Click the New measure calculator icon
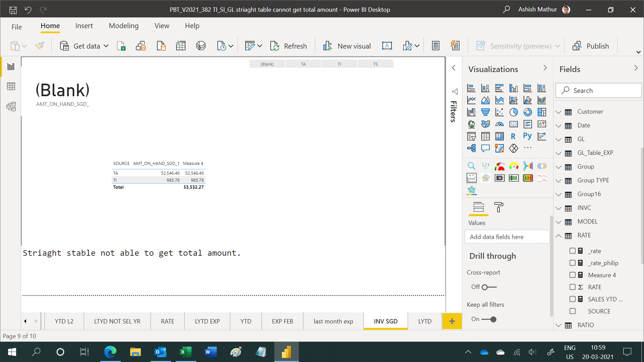Image resolution: width=644 pixels, height=362 pixels. pos(435,46)
